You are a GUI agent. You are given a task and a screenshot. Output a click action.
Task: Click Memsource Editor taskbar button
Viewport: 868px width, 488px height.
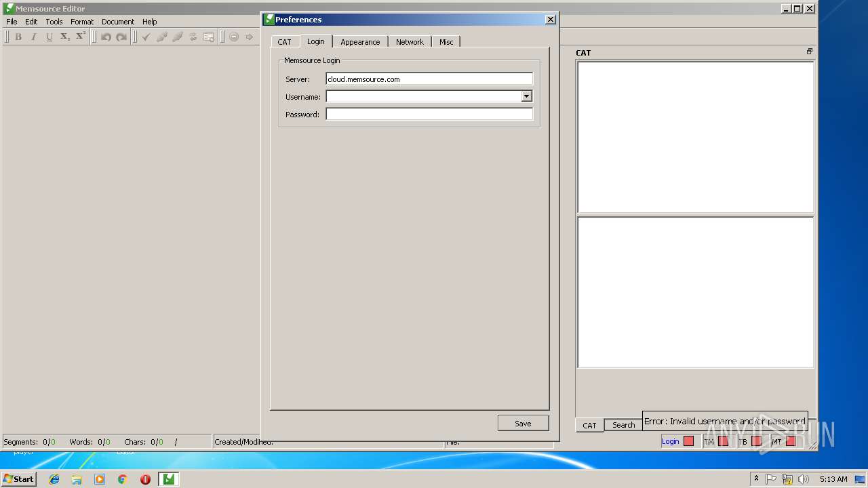(x=168, y=479)
